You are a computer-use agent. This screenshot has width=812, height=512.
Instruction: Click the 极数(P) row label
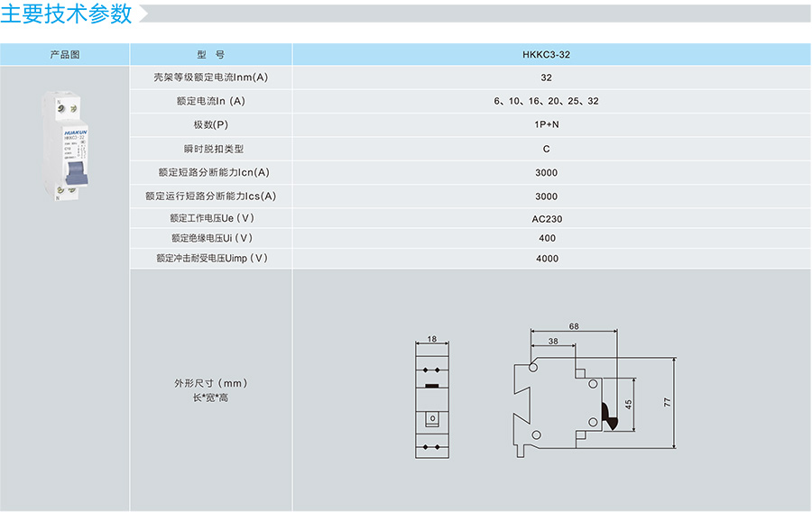(211, 124)
